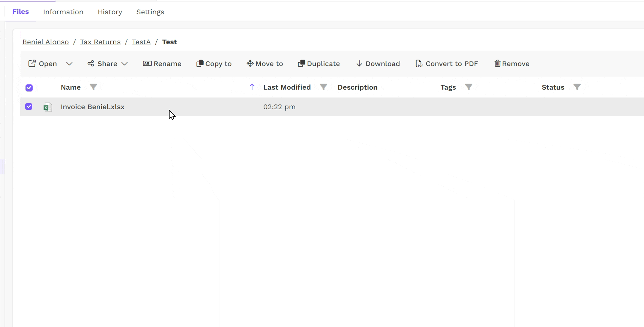Click the Excel icon for Invoice Beniel.xlsx

click(x=48, y=107)
